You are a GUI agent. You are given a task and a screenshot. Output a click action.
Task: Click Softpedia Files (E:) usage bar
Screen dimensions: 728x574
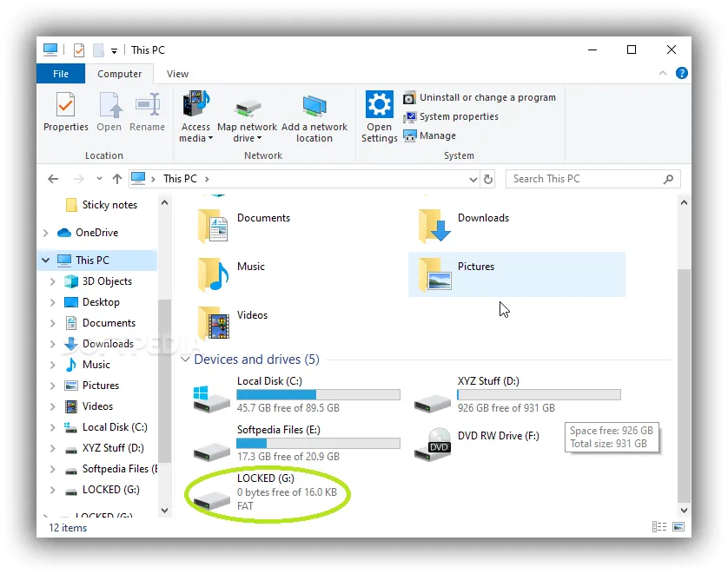[x=318, y=444]
